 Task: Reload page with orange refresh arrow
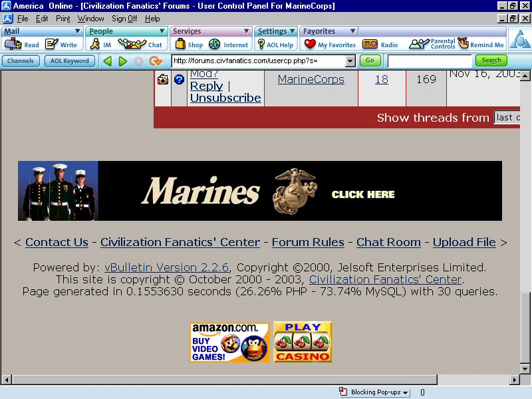156,61
